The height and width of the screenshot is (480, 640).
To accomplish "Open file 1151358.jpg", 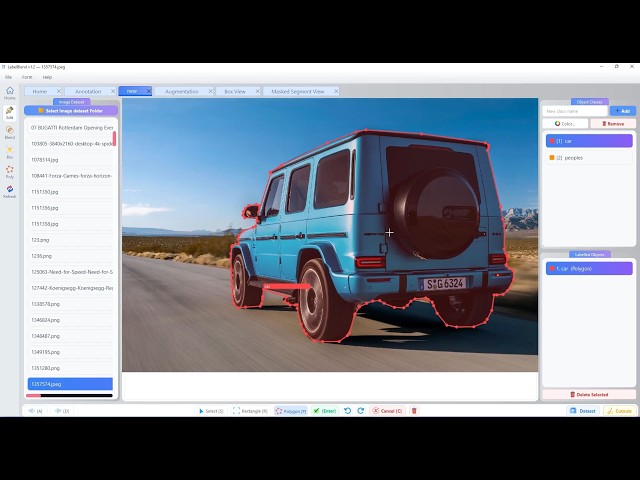I will [x=70, y=224].
